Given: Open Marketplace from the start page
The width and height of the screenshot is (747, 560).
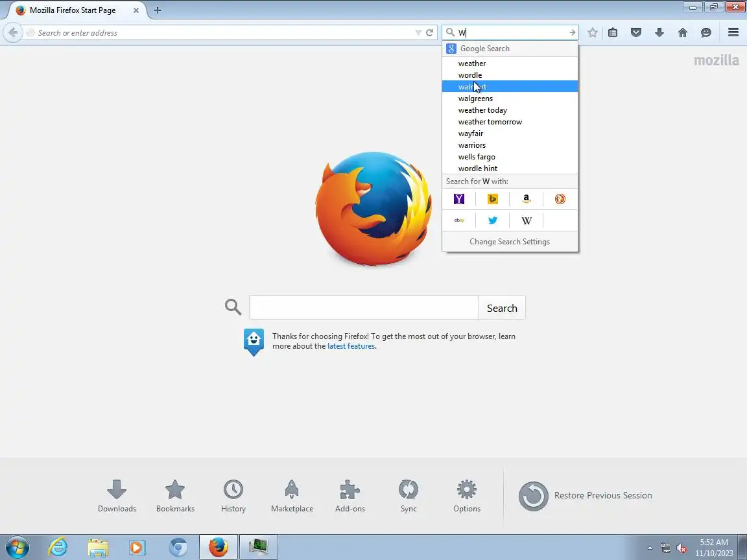Looking at the screenshot, I should pyautogui.click(x=292, y=496).
